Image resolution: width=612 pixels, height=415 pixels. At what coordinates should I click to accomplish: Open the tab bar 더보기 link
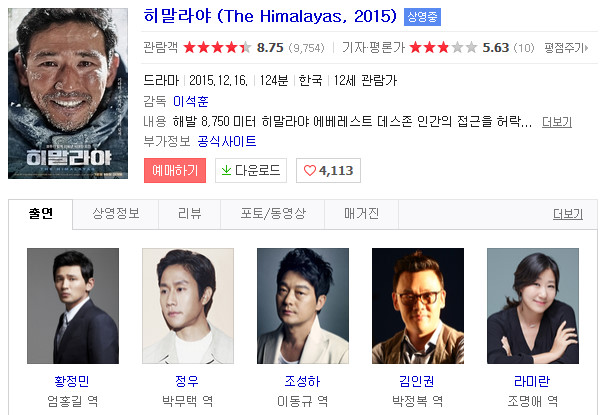point(568,214)
